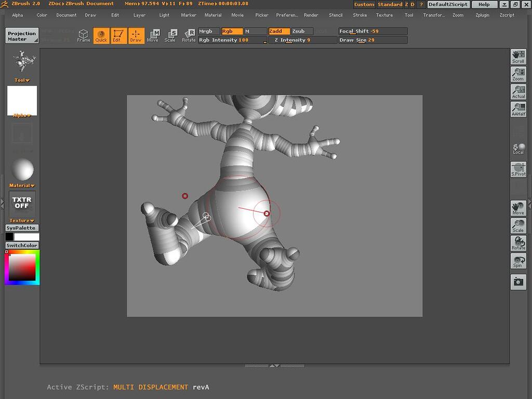The width and height of the screenshot is (532, 399).
Task: Select the Actual size view icon
Action: point(518,92)
